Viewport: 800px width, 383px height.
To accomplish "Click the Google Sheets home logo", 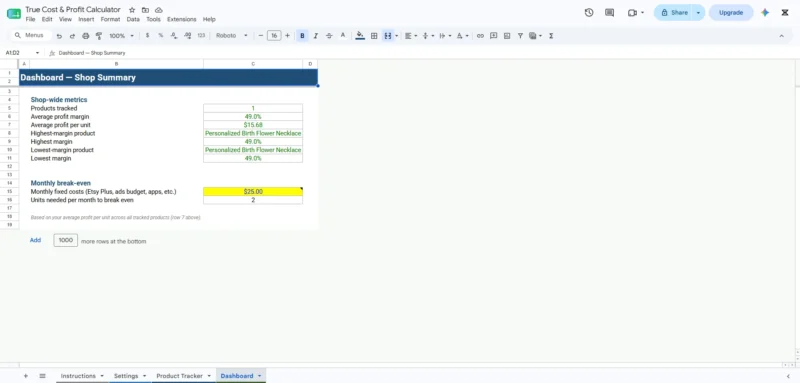I will (x=14, y=13).
